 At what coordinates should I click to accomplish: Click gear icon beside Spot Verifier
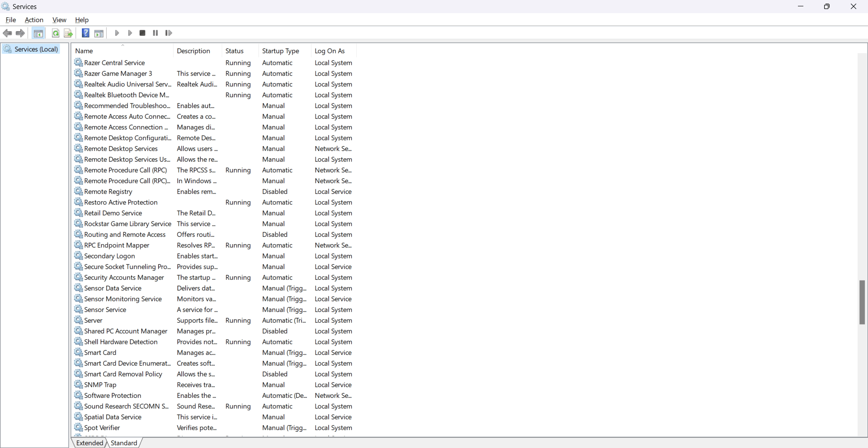pos(79,428)
